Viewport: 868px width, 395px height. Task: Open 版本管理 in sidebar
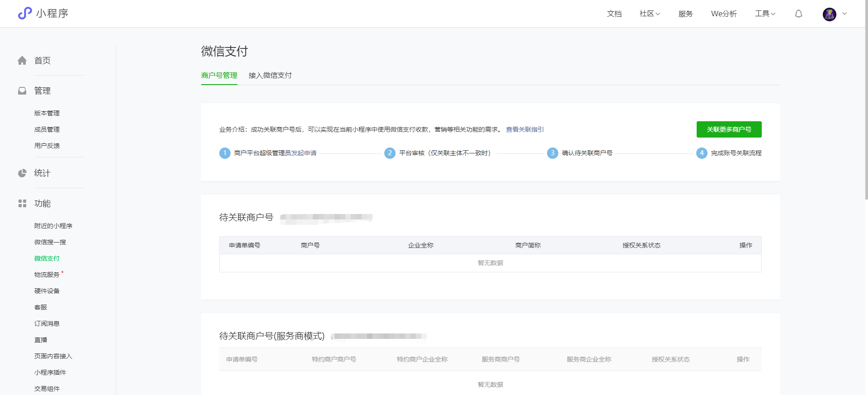(x=47, y=113)
